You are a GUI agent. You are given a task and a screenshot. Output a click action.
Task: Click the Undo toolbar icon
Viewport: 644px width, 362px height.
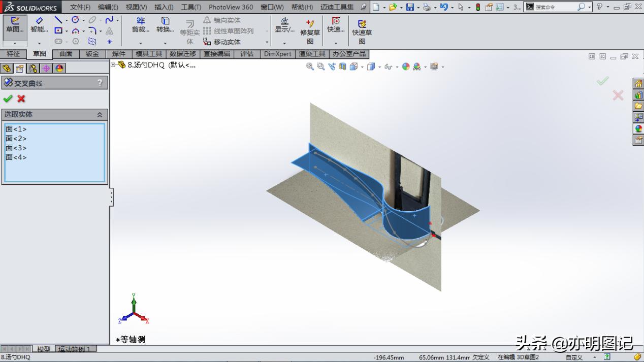[443, 7]
